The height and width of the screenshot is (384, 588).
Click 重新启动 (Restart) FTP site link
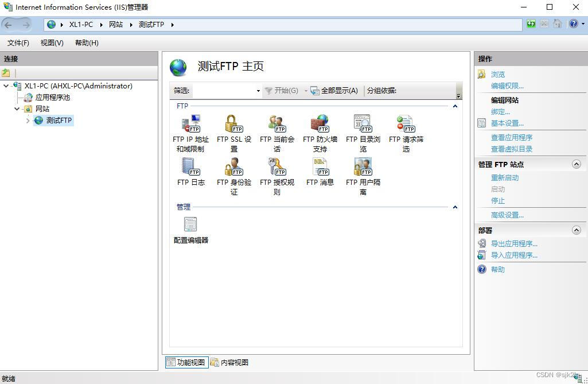505,177
